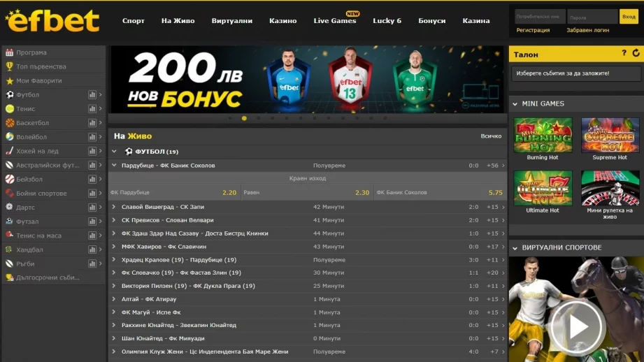Click the Топ първенства trophy icon
Viewport: 644px width, 362px height.
[x=9, y=66]
